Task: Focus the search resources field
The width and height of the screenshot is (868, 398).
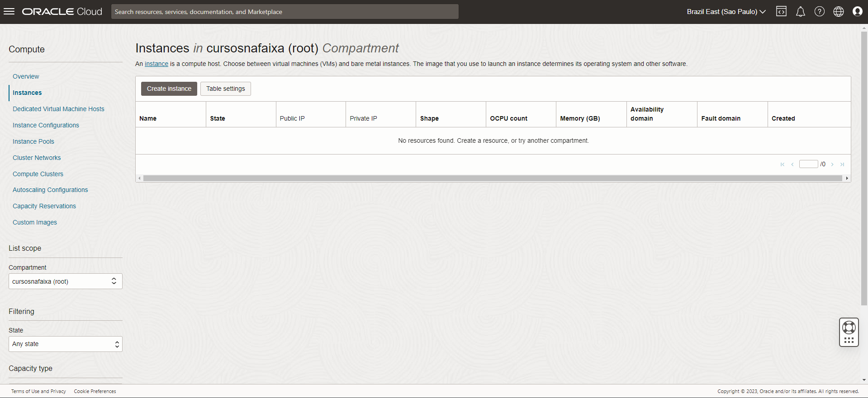Action: click(285, 12)
